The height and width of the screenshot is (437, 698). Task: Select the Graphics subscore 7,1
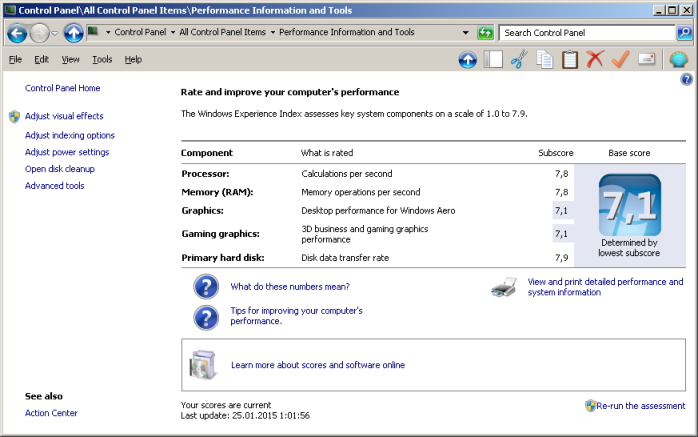[561, 210]
